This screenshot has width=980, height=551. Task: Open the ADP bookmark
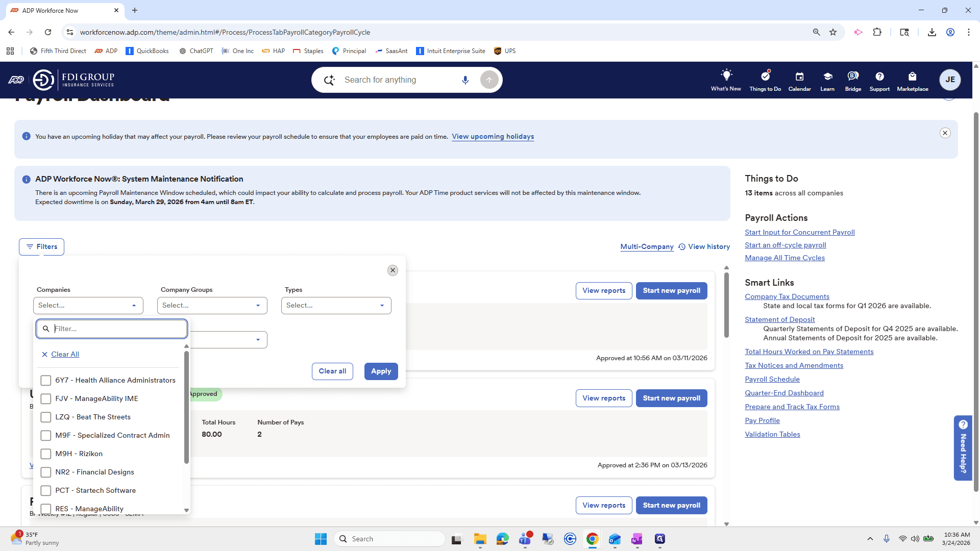[x=106, y=51]
